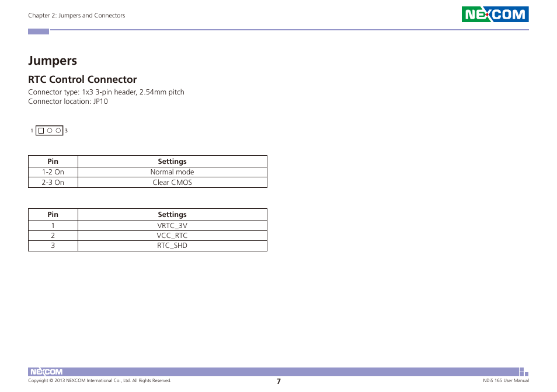
Task: Select the 'Jumpers' heading
Action: point(53,61)
